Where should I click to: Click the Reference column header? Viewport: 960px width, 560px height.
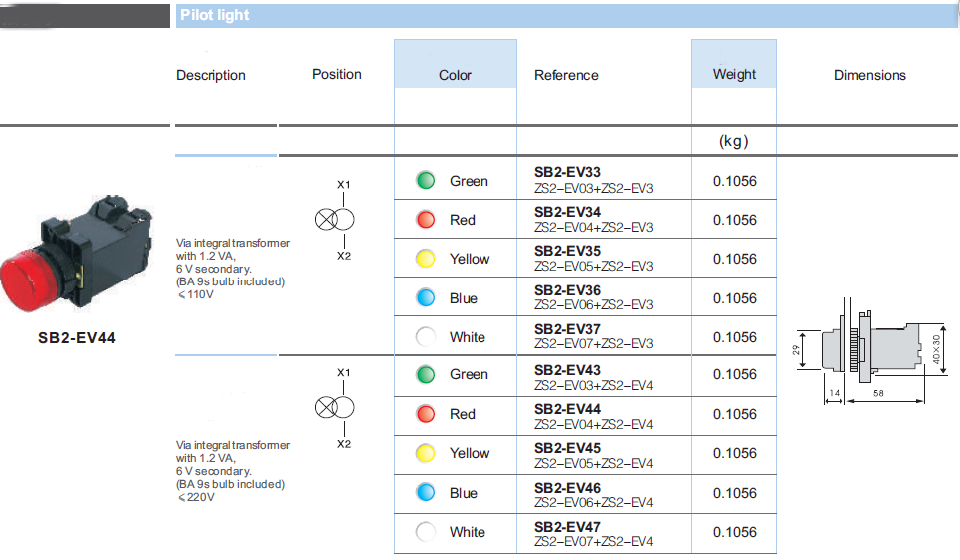point(566,75)
